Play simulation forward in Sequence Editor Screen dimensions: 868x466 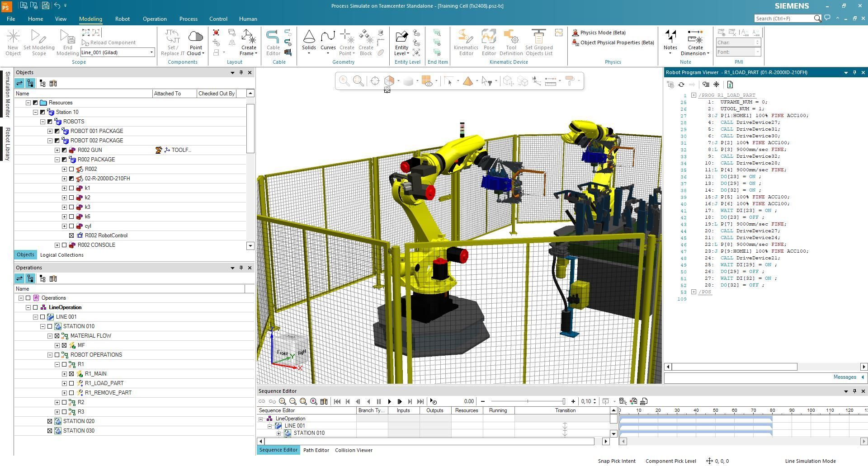[x=389, y=401]
